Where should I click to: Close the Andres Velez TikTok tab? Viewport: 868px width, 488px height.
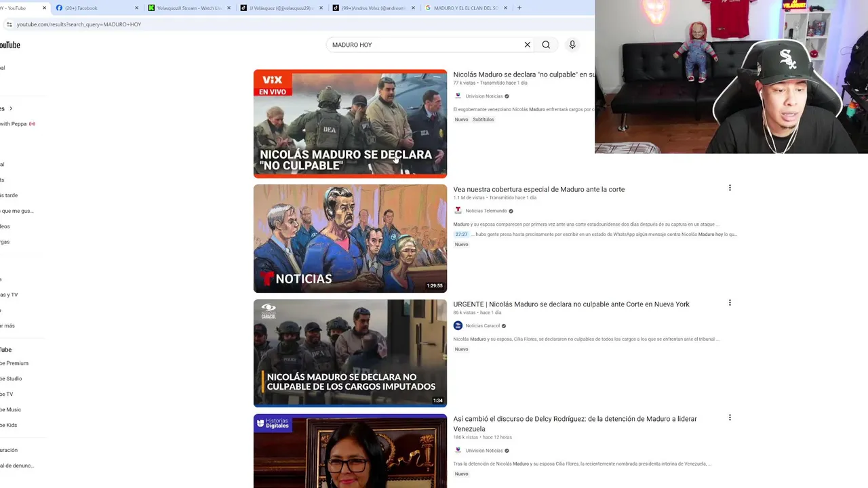413,8
